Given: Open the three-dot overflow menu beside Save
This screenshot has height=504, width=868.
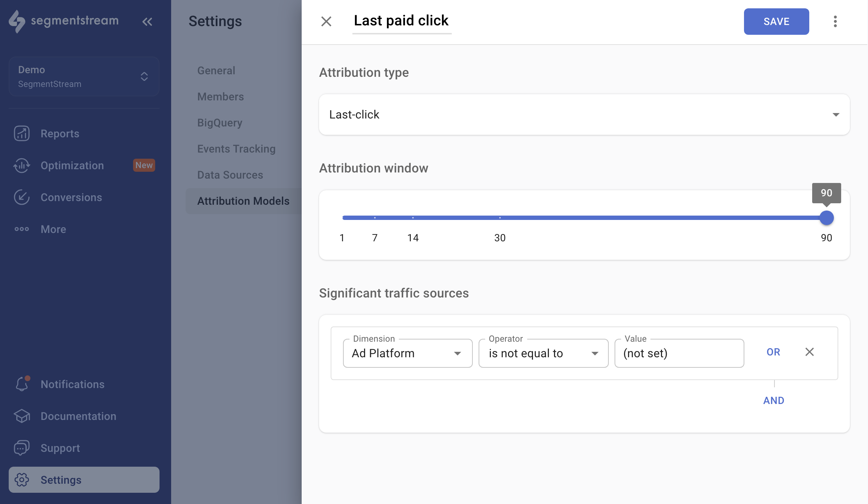Looking at the screenshot, I should (x=835, y=21).
